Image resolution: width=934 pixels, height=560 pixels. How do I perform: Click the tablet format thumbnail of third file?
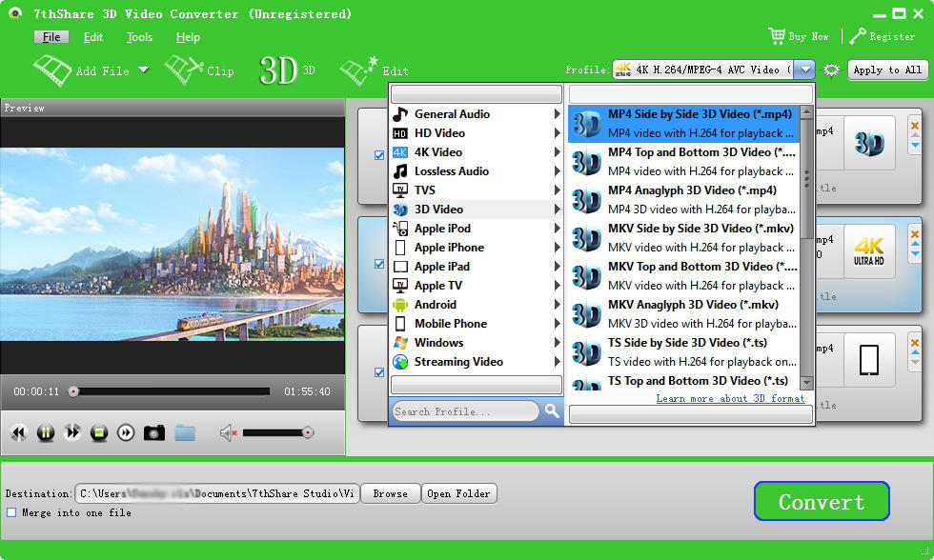pyautogui.click(x=869, y=360)
